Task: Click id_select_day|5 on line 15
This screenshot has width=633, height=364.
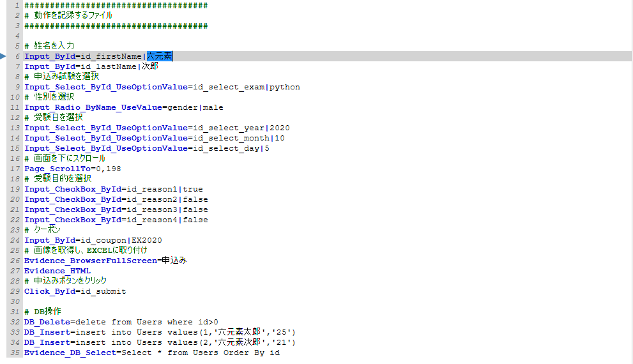Action: (231, 148)
